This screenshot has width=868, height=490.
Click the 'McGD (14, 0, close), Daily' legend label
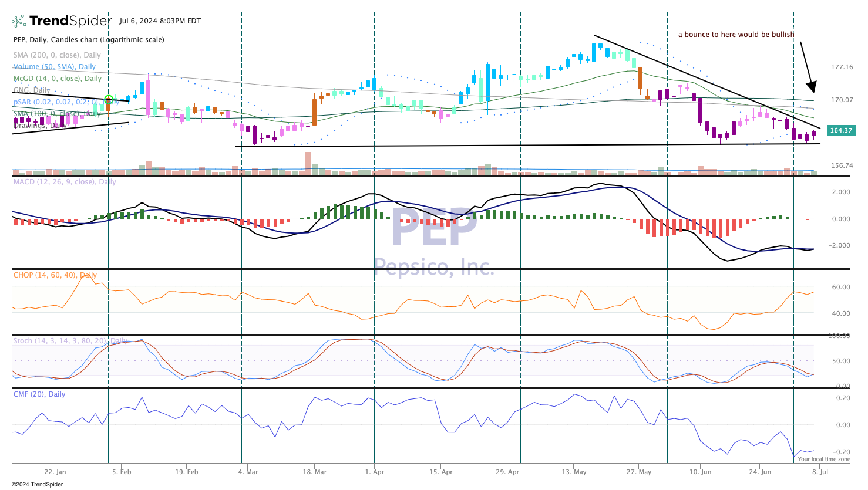point(58,79)
